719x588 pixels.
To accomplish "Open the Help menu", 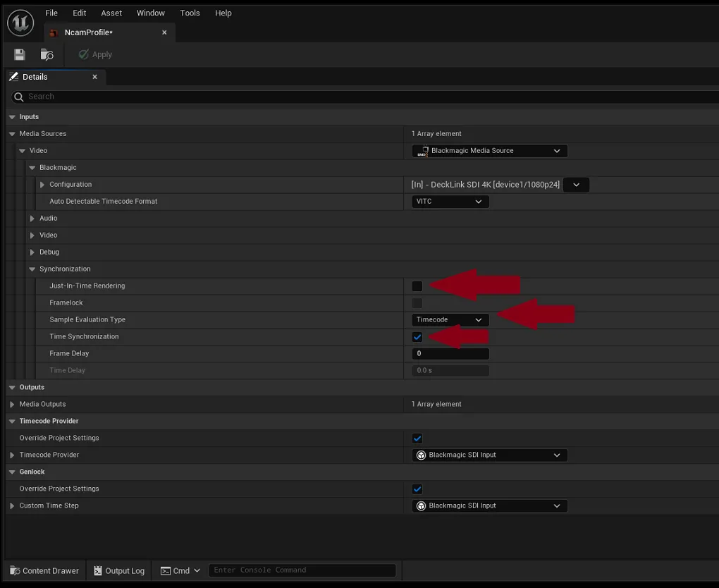I will tap(223, 13).
